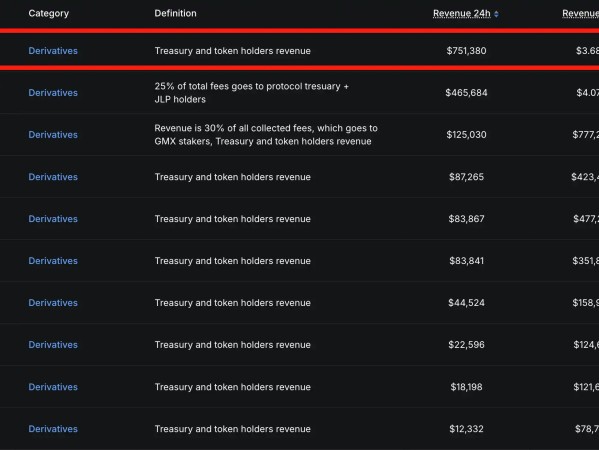Open Derivatives link in the $751,380 row
This screenshot has height=450, width=599.
click(53, 51)
